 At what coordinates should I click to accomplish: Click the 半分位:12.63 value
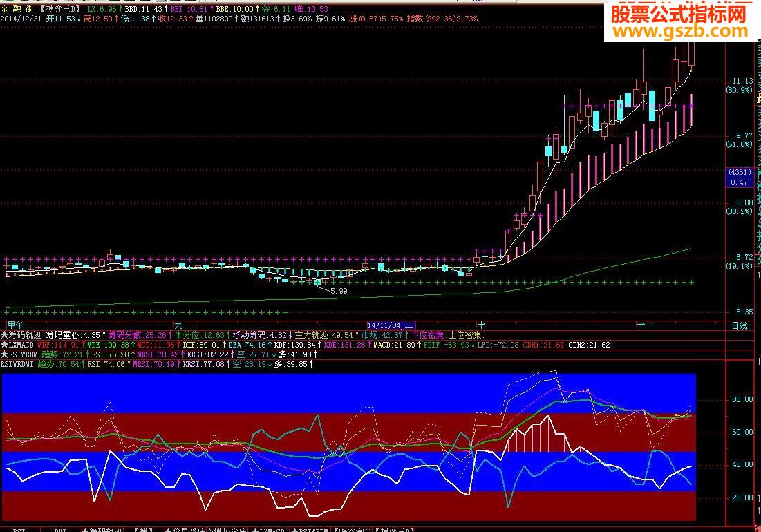pos(200,335)
